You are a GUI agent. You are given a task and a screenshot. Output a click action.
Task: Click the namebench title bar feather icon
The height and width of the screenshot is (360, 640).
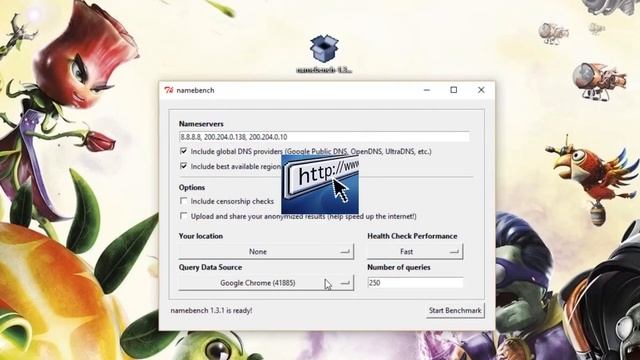point(169,90)
